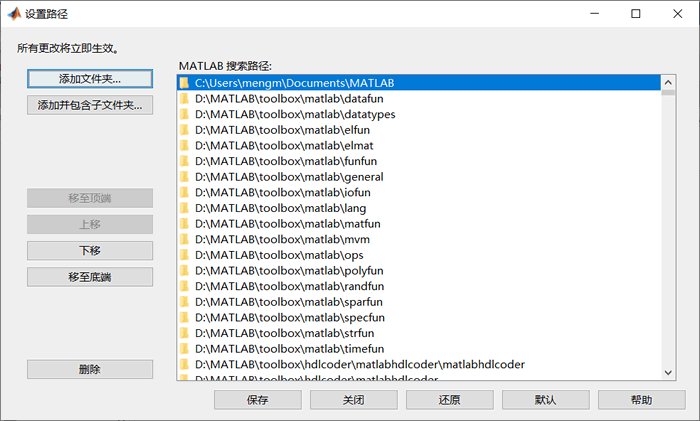Click 添加并包含子文件夹... button

coord(90,105)
